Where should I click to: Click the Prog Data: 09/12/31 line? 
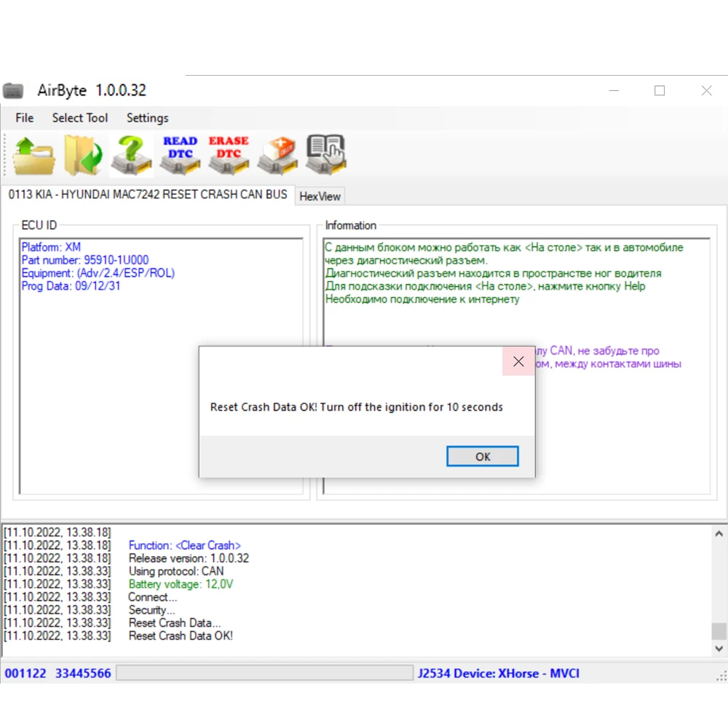coord(71,286)
